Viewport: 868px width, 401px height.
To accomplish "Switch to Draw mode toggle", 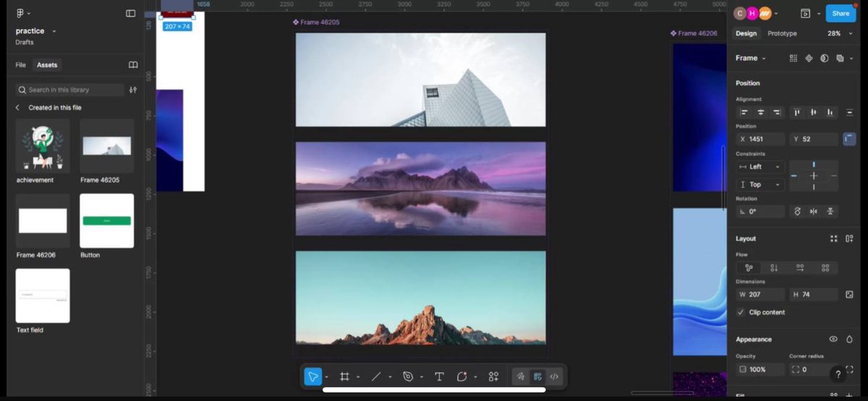I will pos(521,376).
